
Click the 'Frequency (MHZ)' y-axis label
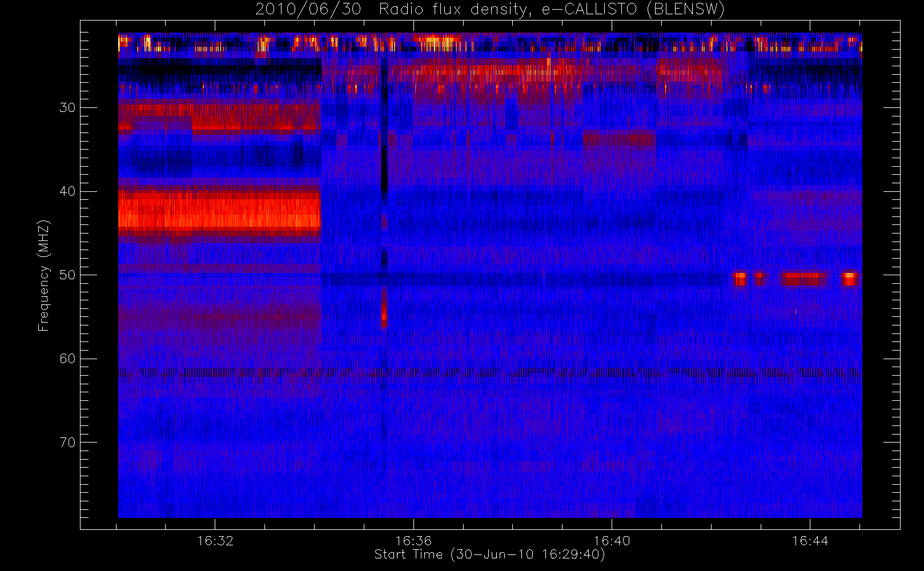[x=43, y=275]
